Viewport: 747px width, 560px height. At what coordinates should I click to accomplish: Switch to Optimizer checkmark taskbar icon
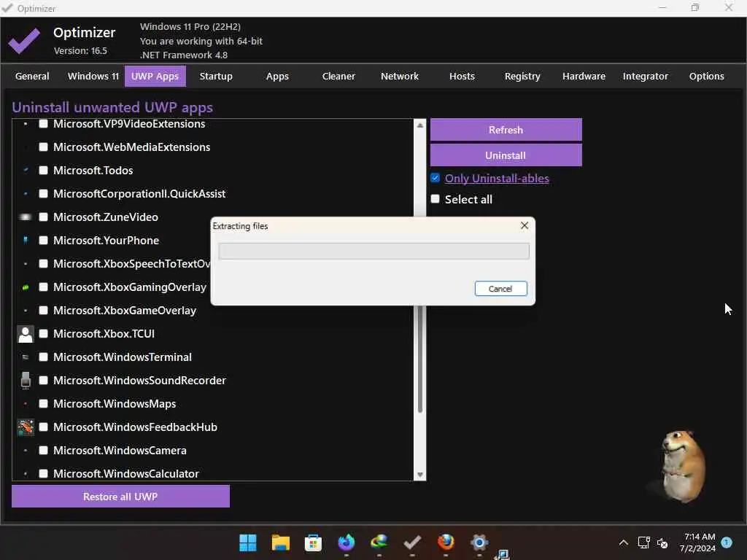click(412, 542)
